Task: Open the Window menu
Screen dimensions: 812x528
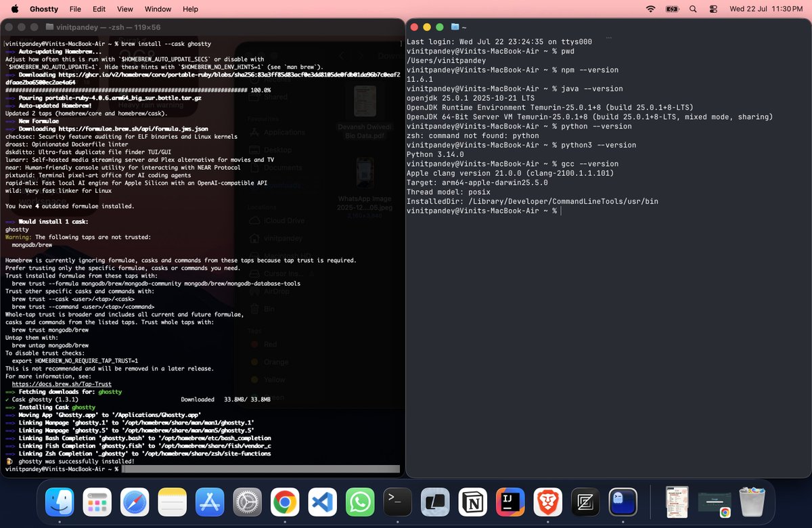Action: pyautogui.click(x=158, y=9)
